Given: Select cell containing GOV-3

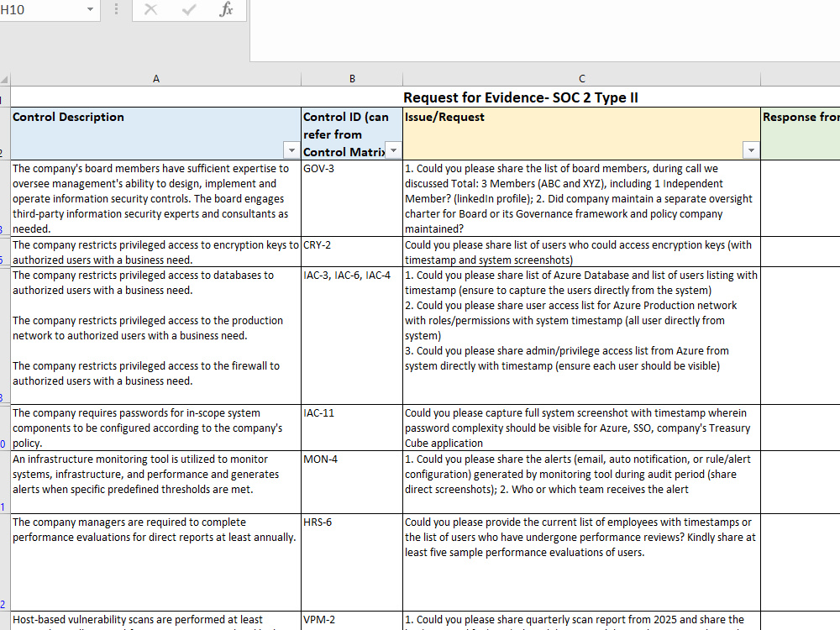Looking at the screenshot, I should click(352, 198).
